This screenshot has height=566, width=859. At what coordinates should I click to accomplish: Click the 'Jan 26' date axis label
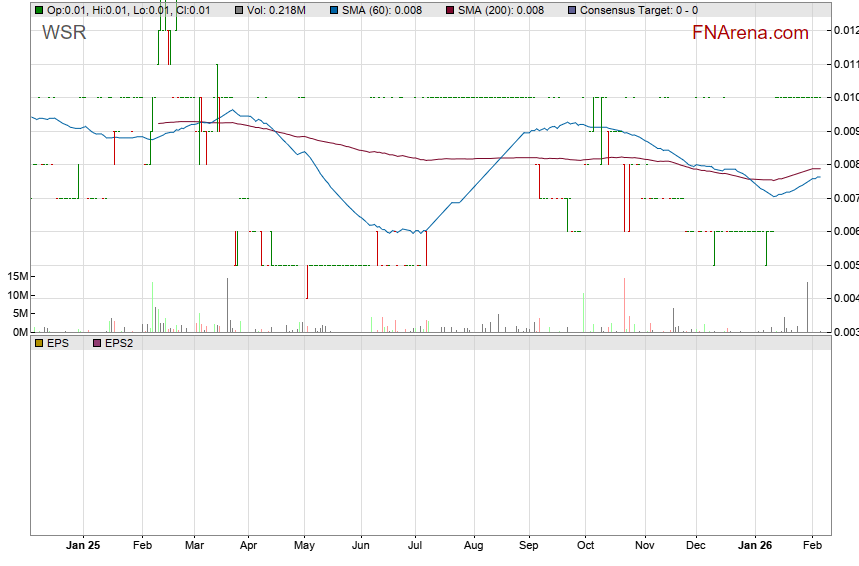tap(753, 546)
